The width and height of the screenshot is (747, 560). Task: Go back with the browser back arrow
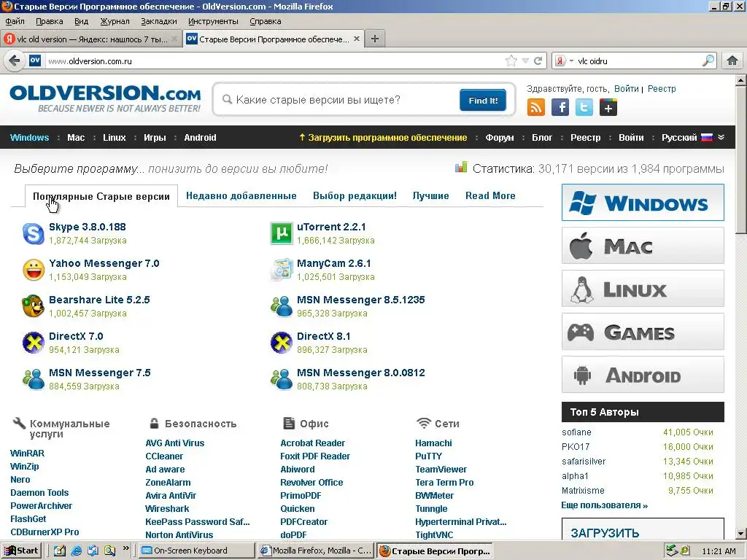click(15, 61)
